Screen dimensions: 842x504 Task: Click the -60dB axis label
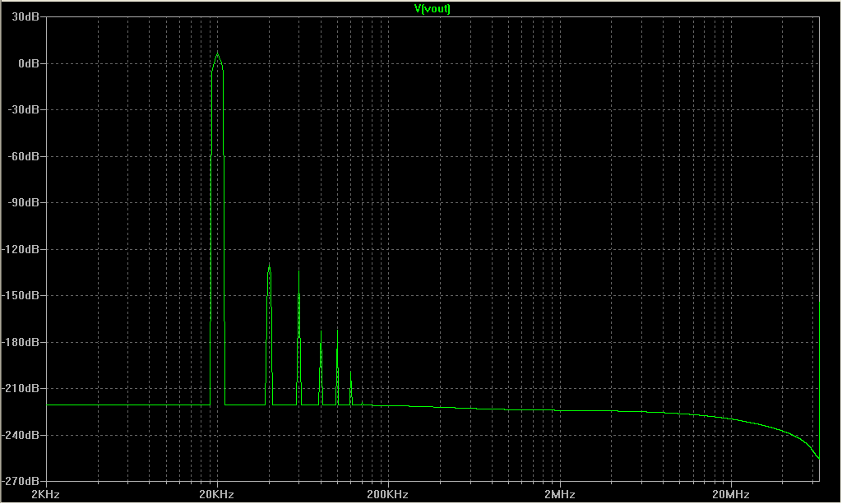tap(24, 157)
